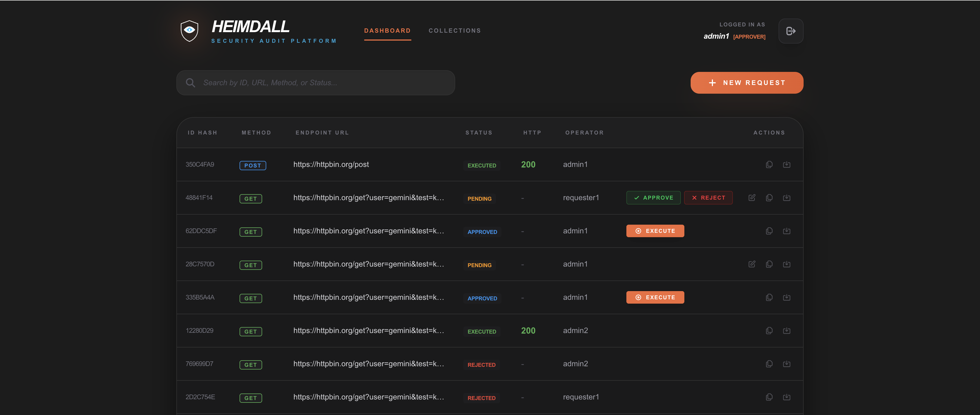The height and width of the screenshot is (415, 980).
Task: Click save-to-collection icon for request 62DDC5DF
Action: [x=786, y=231]
